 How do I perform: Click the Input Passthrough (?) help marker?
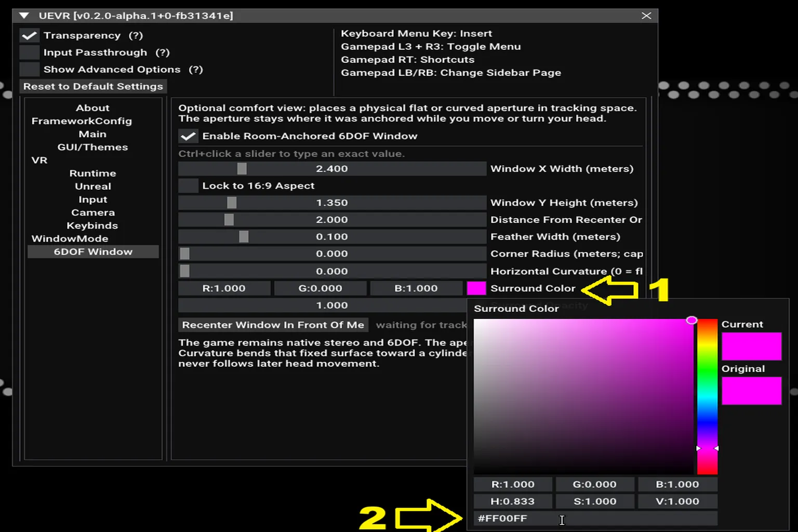(x=163, y=52)
